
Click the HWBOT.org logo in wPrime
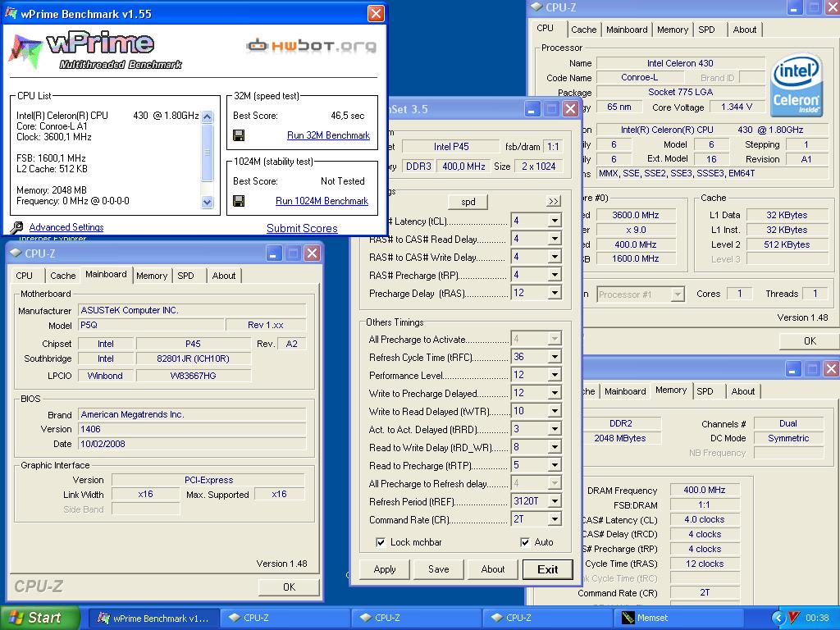311,46
